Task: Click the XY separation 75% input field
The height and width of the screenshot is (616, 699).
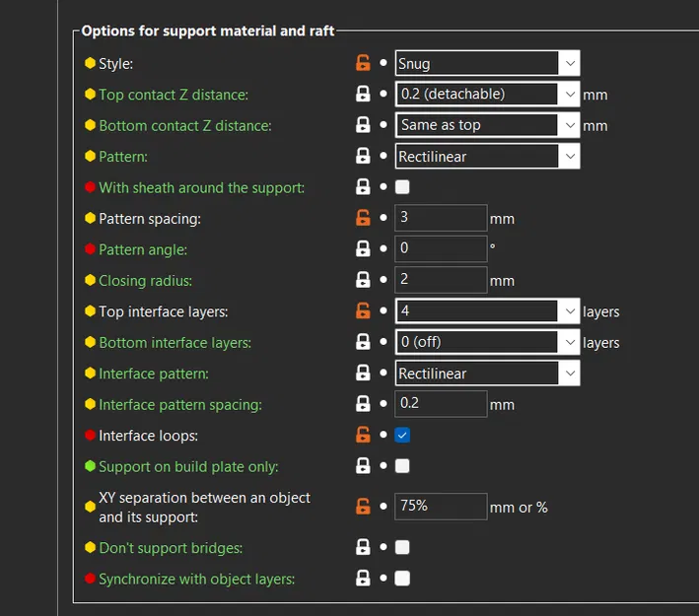Action: point(441,507)
